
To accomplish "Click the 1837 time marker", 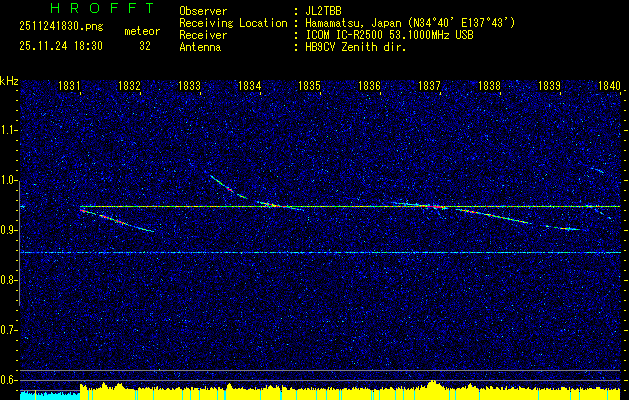I will (x=429, y=87).
